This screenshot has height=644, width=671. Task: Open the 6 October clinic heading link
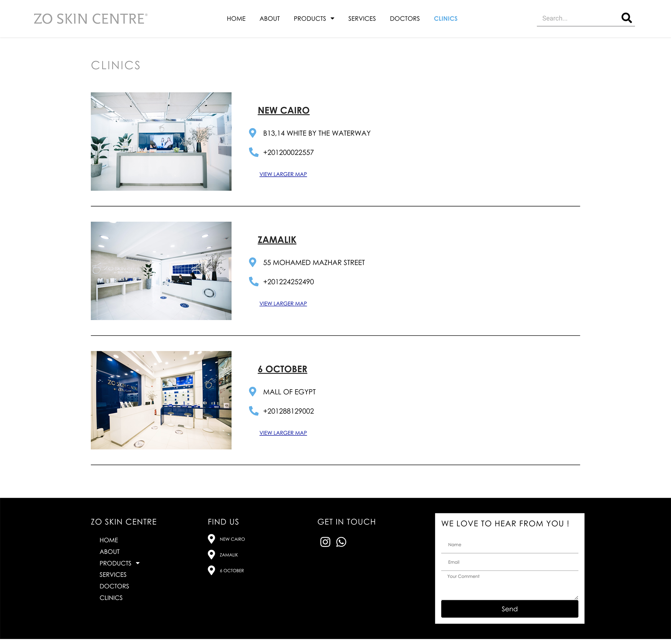[x=282, y=369]
